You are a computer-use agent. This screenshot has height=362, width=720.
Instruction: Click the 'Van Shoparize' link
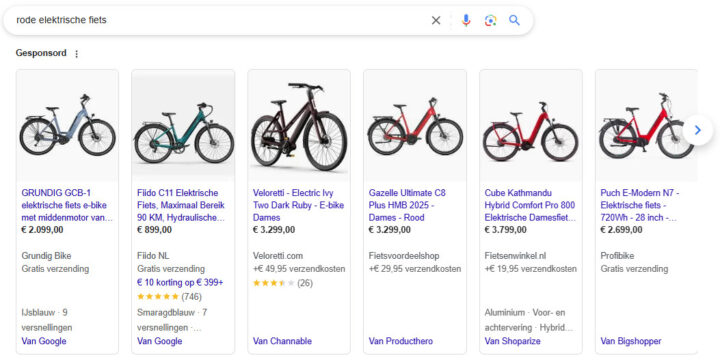click(512, 341)
